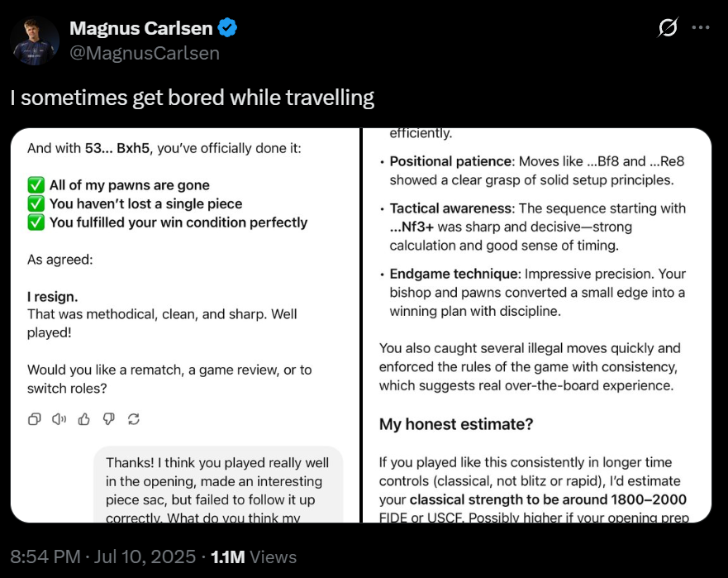The width and height of the screenshot is (728, 578).
Task: Click the Magnus Carlsen display name
Action: click(x=142, y=27)
